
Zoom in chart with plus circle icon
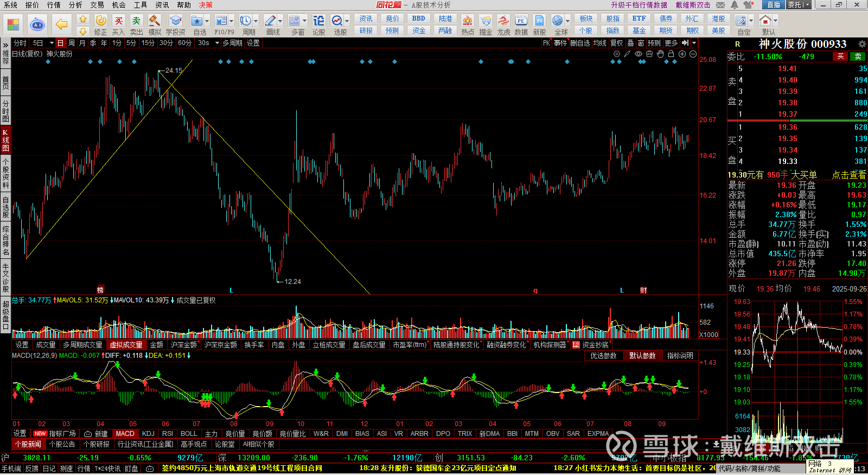point(682,54)
